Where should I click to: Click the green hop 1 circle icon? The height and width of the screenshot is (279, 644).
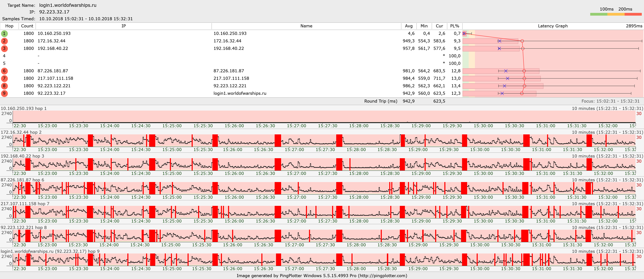coord(4,34)
